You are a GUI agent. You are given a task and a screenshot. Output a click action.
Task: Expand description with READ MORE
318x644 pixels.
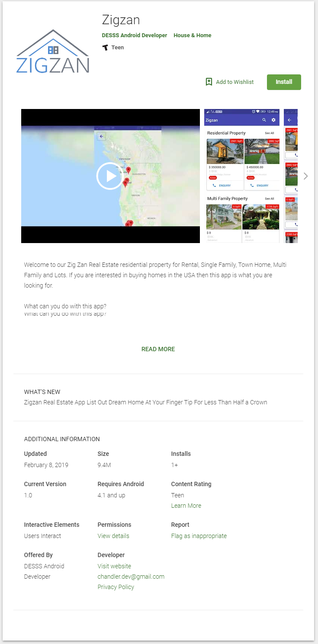click(x=158, y=349)
